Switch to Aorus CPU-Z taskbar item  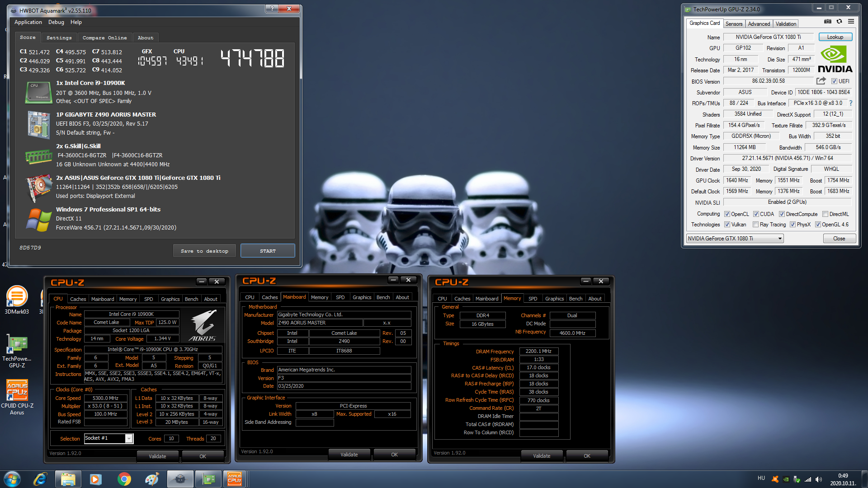tap(235, 479)
